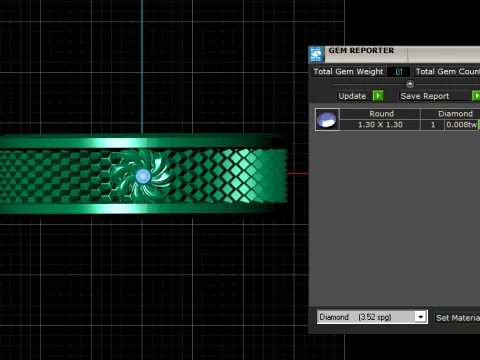The image size is (480, 360).
Task: Click the 0.008tw weight cell
Action: (x=462, y=125)
